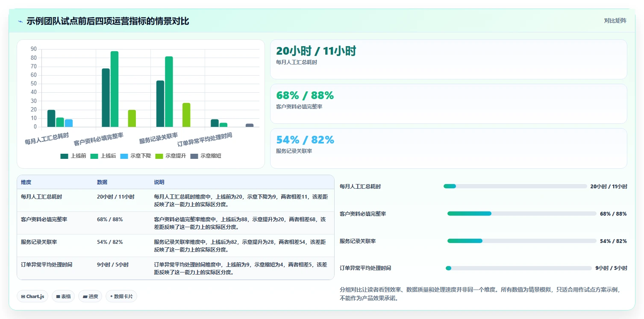
Task: Click the 每月人工汇总耗时 progress bar
Action: click(x=515, y=186)
